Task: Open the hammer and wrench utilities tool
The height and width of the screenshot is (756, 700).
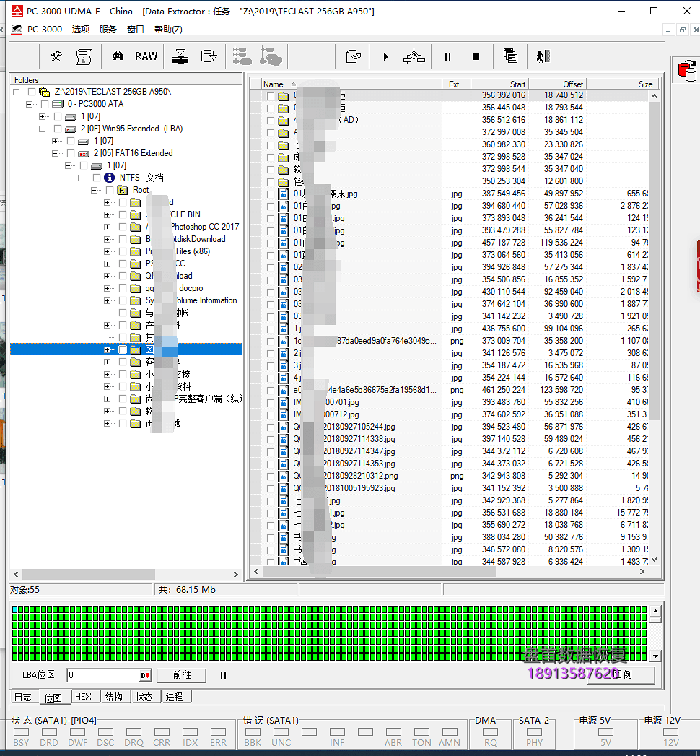Action: click(56, 56)
